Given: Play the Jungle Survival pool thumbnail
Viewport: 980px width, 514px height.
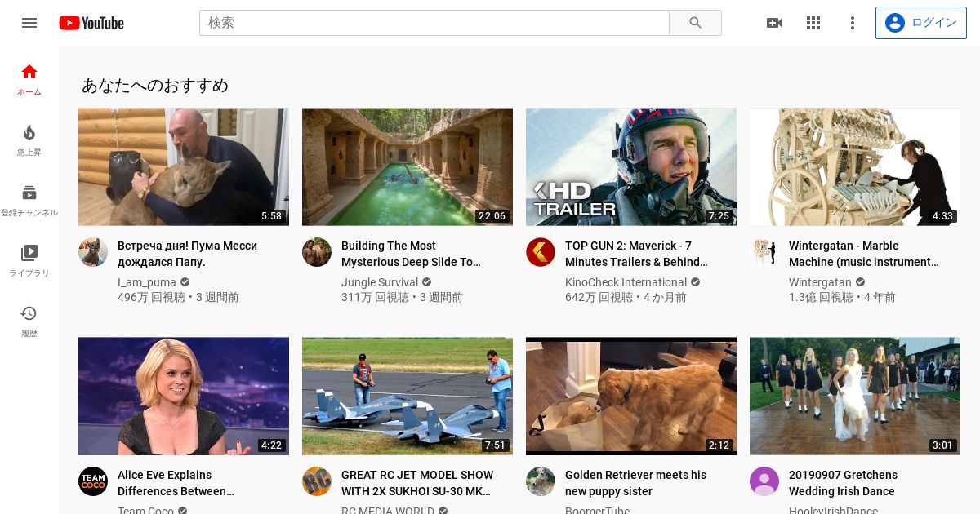Looking at the screenshot, I should (408, 167).
